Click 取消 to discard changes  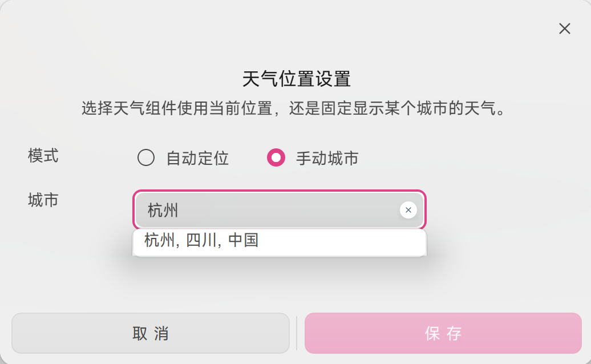(151, 333)
